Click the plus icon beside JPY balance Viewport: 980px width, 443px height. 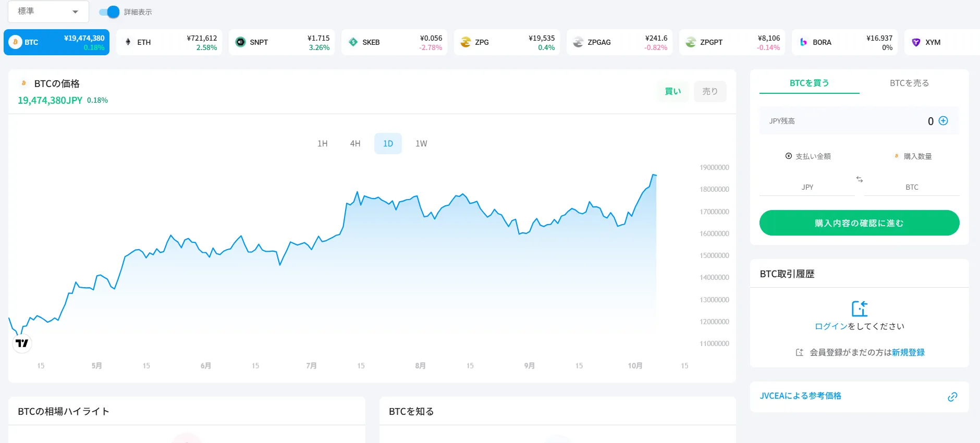[943, 121]
